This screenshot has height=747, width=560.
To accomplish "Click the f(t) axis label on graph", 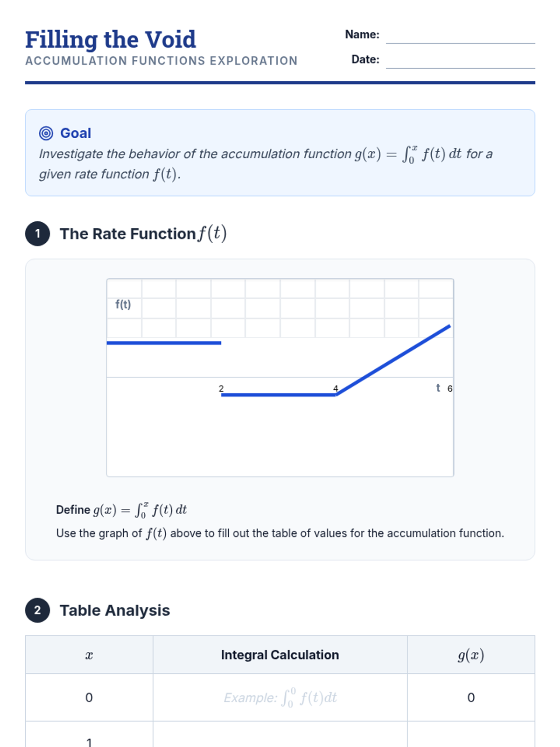I will [x=123, y=304].
